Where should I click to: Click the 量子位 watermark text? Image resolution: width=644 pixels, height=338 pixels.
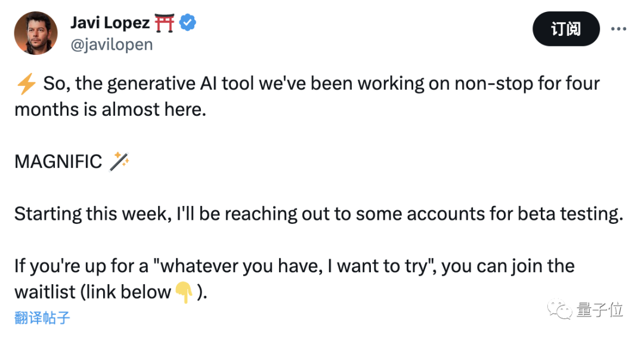[600, 309]
